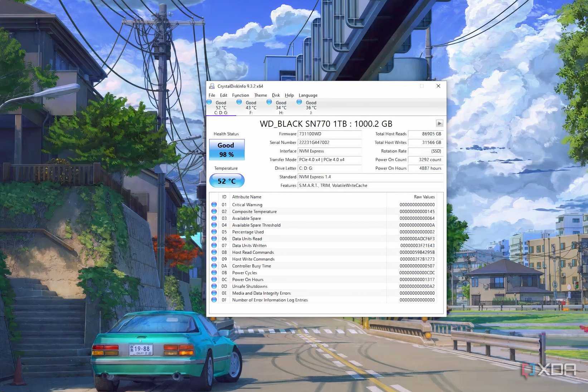Image resolution: width=588 pixels, height=392 pixels.
Task: Click status orb for Controller Busy Time row
Action: (x=214, y=266)
